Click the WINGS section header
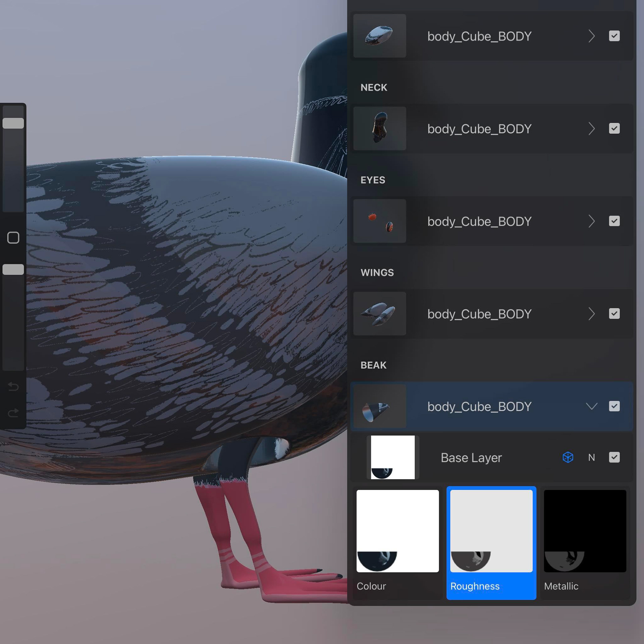The image size is (644, 644). pyautogui.click(x=377, y=273)
